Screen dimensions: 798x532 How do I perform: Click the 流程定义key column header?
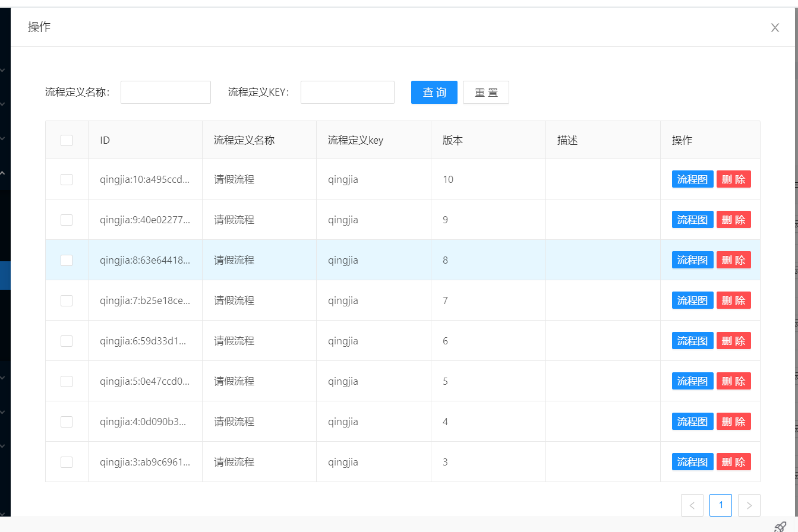point(374,140)
